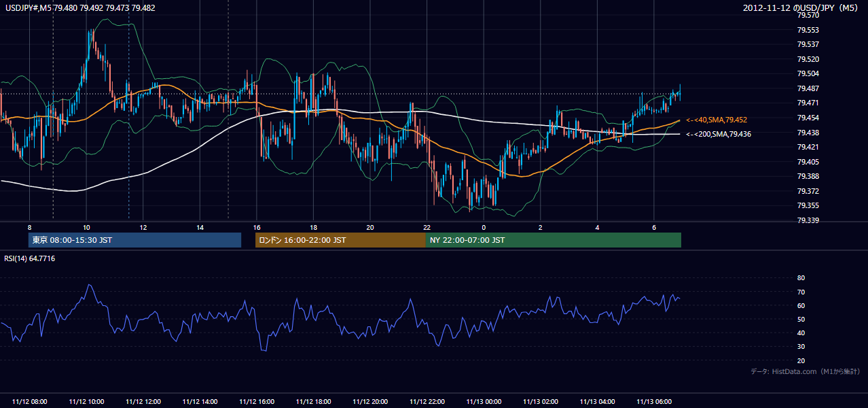Click price level 79.372 on the price axis
The width and height of the screenshot is (868, 408).
tap(808, 191)
